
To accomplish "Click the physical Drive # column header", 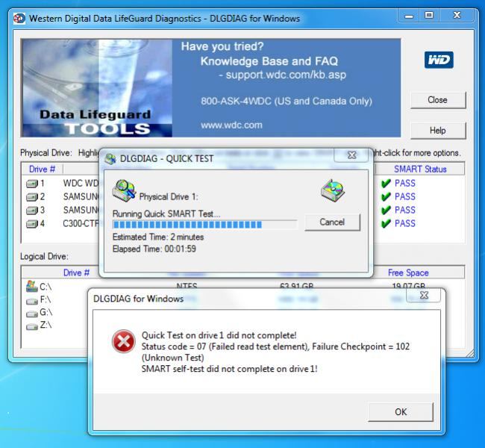I will (42, 169).
